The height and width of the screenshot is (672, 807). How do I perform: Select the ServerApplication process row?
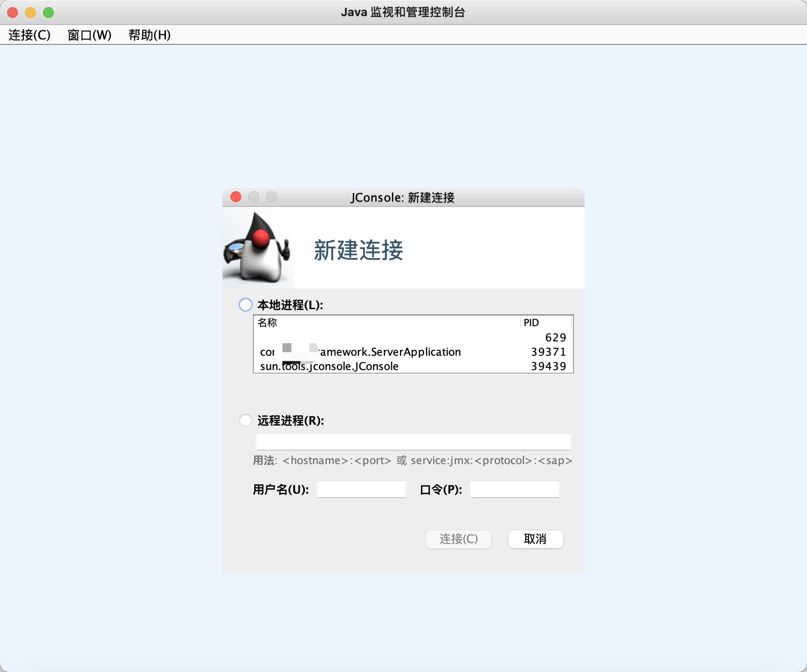413,352
